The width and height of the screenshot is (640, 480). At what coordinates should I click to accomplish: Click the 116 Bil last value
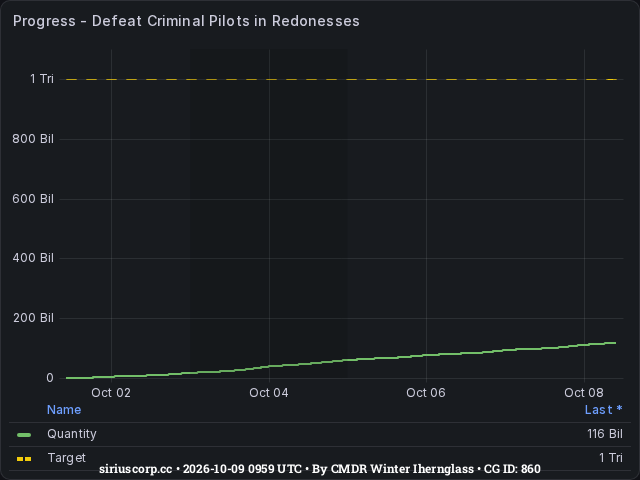pos(605,434)
